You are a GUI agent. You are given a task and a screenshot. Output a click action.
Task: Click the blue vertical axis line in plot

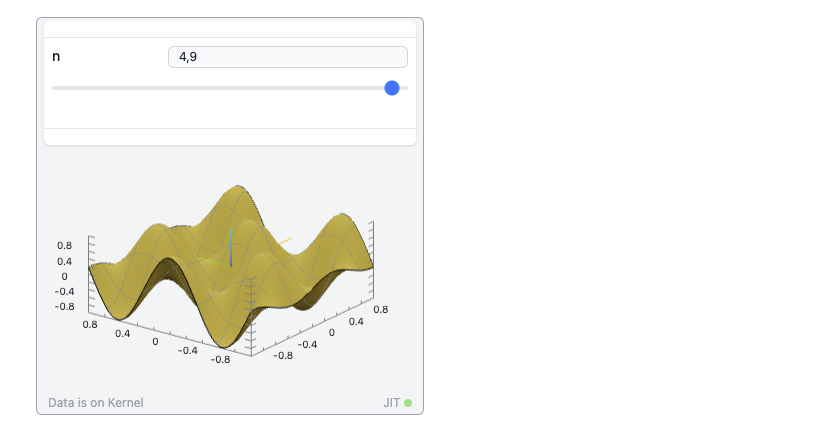230,246
